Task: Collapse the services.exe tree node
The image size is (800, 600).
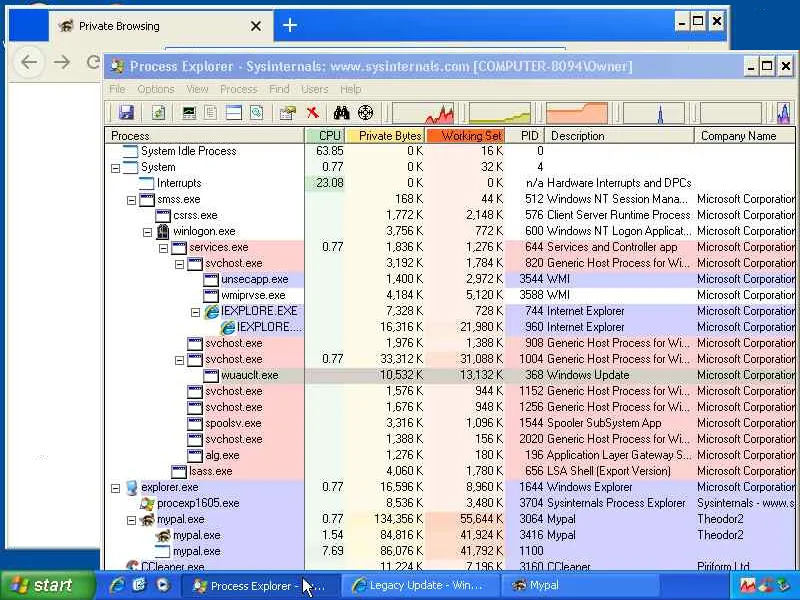Action: (163, 248)
